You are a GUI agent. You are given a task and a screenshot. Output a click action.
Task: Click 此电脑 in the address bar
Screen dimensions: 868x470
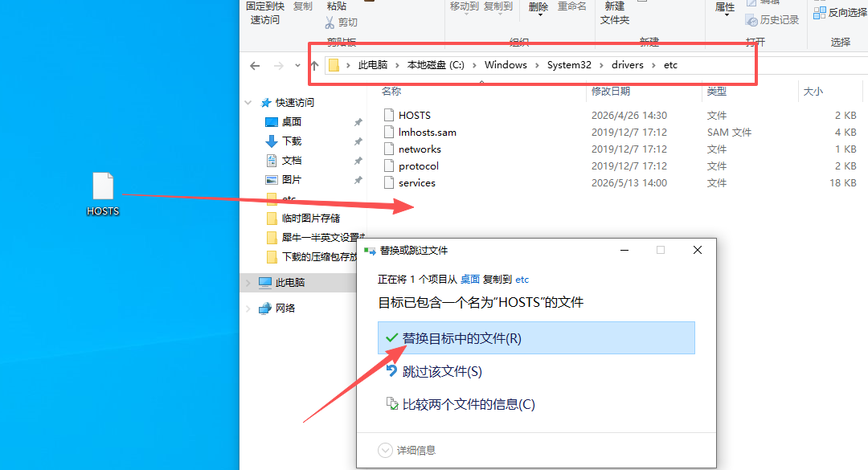(373, 65)
